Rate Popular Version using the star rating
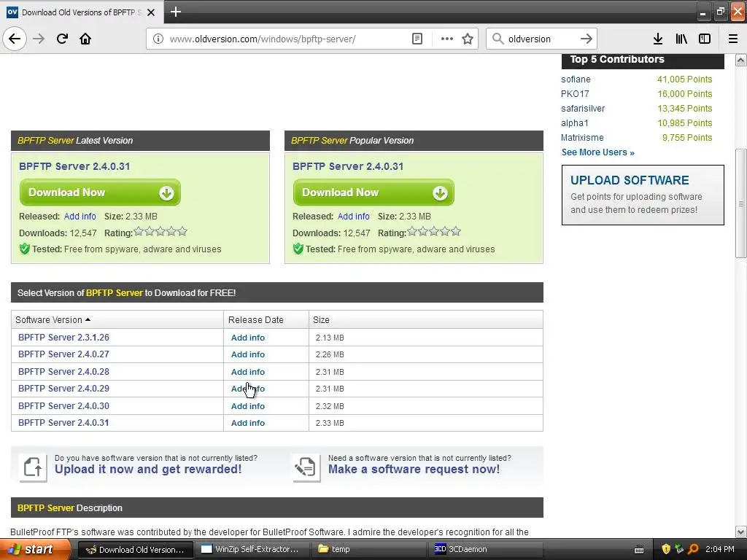This screenshot has width=747, height=560. click(434, 232)
